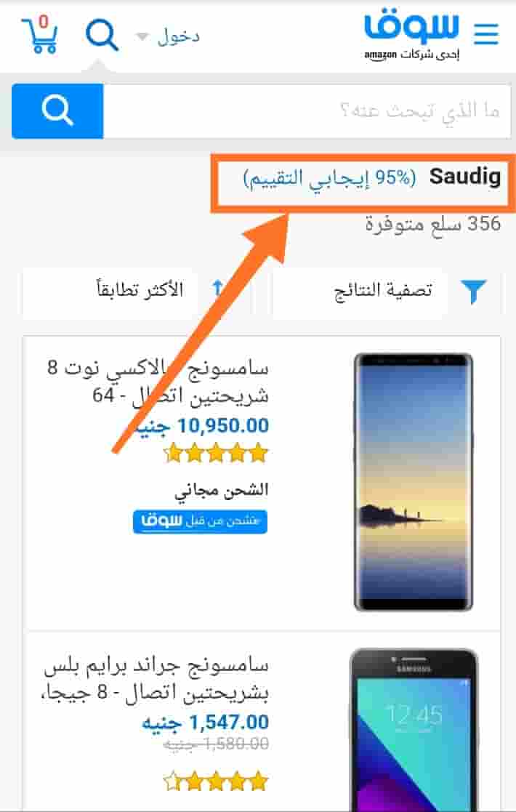Screen dimensions: 516x812
Task: Click the Souq Amazon logo
Action: [411, 36]
